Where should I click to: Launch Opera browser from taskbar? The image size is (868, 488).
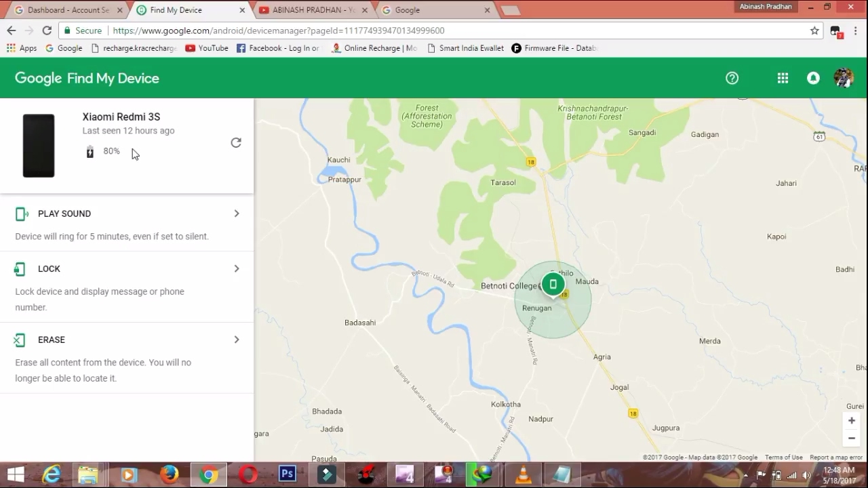point(248,474)
